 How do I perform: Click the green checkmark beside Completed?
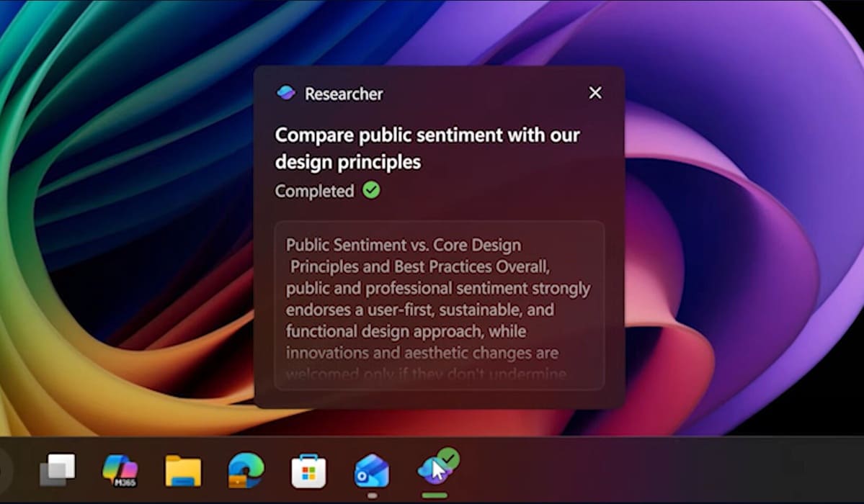[371, 191]
